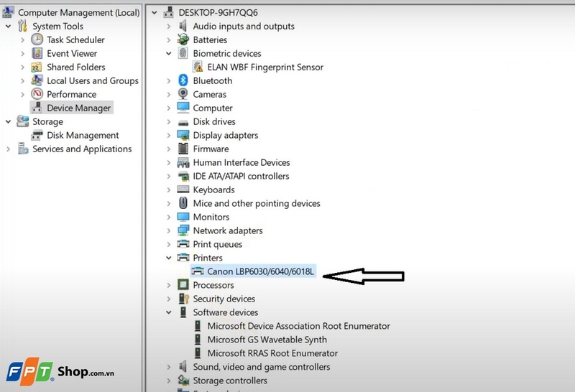575x392 pixels.
Task: Click the Network adapters icon
Action: pyautogui.click(x=183, y=230)
